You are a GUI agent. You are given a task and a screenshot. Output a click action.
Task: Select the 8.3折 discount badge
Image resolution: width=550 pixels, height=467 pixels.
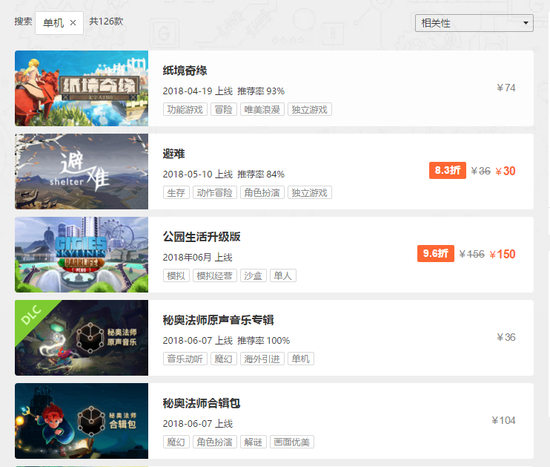pos(447,171)
